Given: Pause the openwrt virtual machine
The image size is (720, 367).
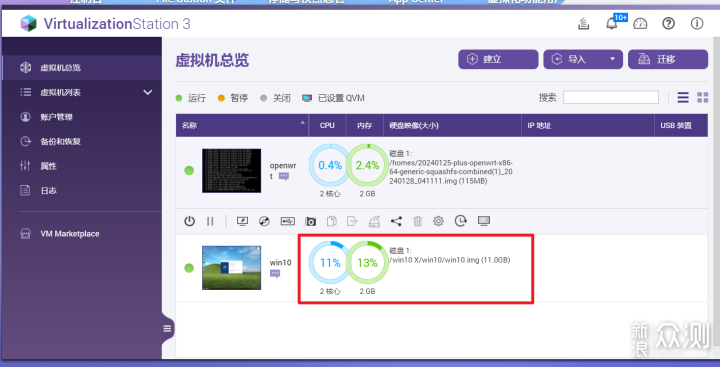Looking at the screenshot, I should click(x=210, y=221).
